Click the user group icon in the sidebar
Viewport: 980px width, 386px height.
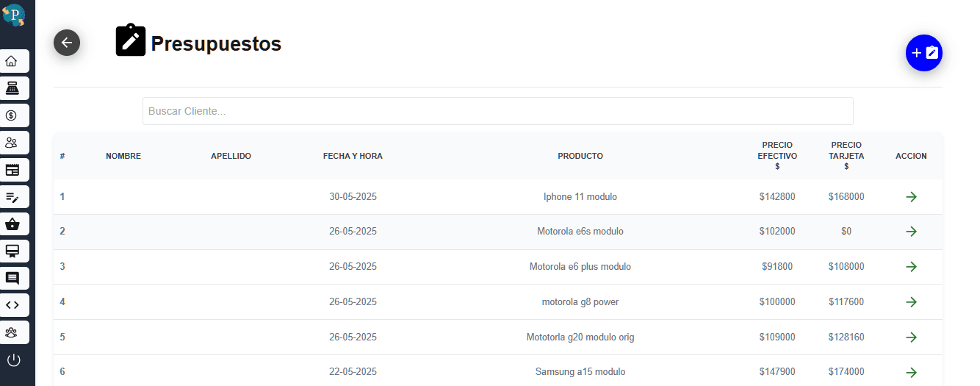[12, 332]
